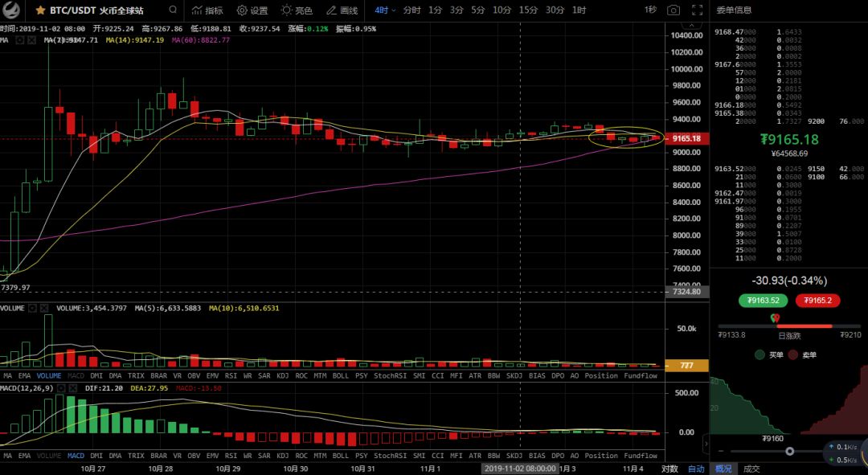
Task: Click the green ₮9163.52 bid price button
Action: 764,301
